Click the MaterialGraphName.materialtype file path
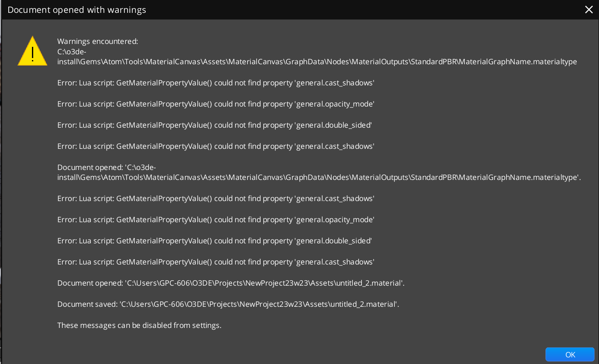This screenshot has height=364, width=599. (317, 57)
